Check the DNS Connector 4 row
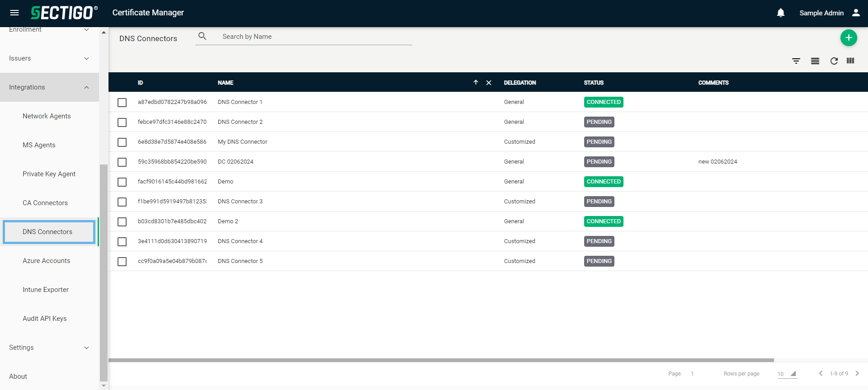 pos(122,242)
